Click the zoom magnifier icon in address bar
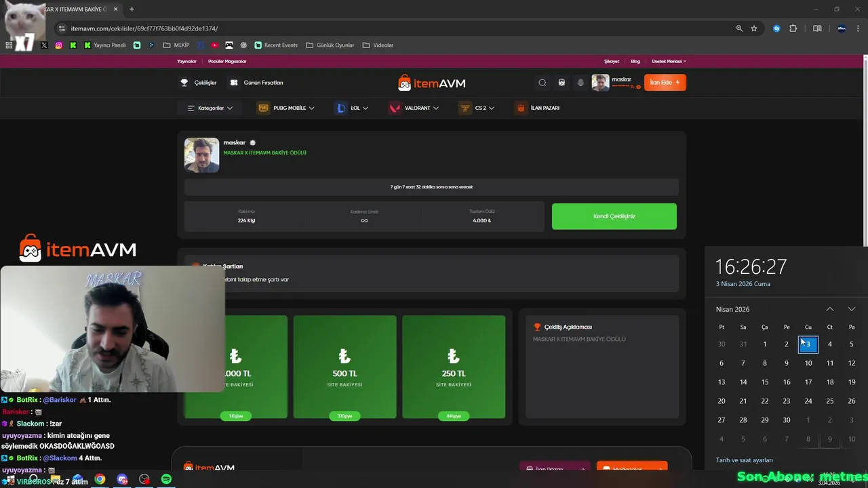868x488 pixels. [739, 28]
